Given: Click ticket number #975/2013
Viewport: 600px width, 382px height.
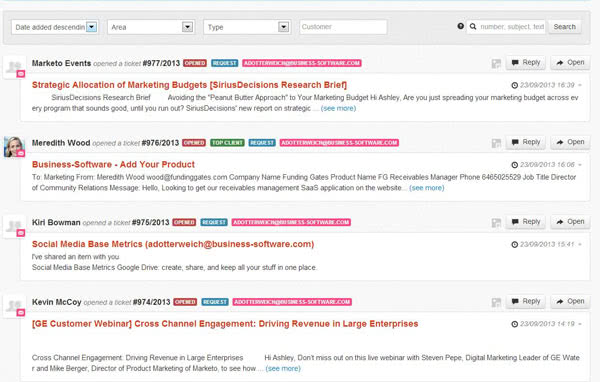Looking at the screenshot, I should point(150,222).
